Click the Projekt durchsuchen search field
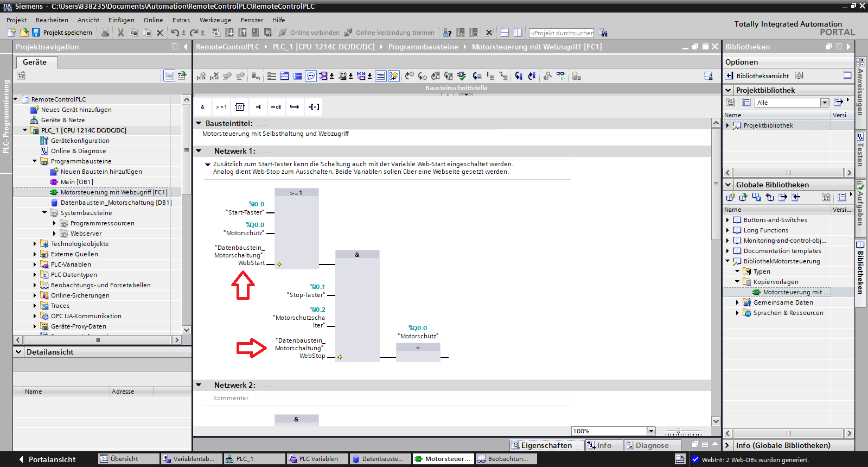868x467 pixels. (561, 33)
